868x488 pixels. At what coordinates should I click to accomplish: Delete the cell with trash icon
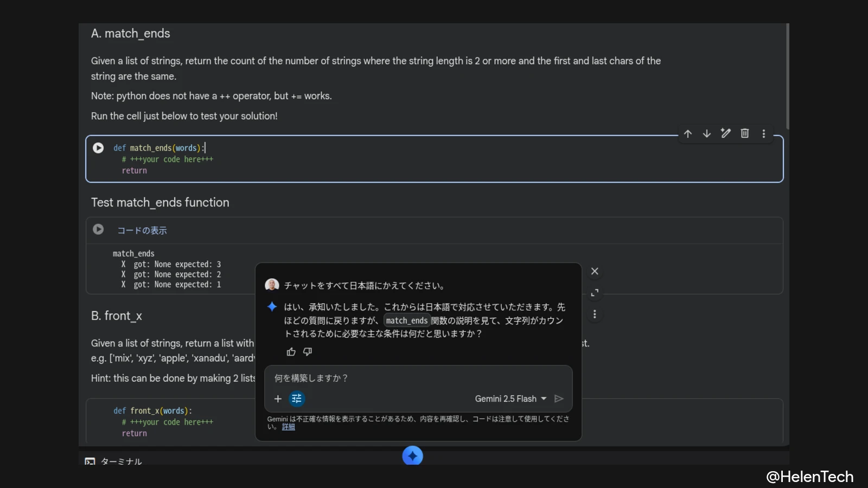pos(745,133)
